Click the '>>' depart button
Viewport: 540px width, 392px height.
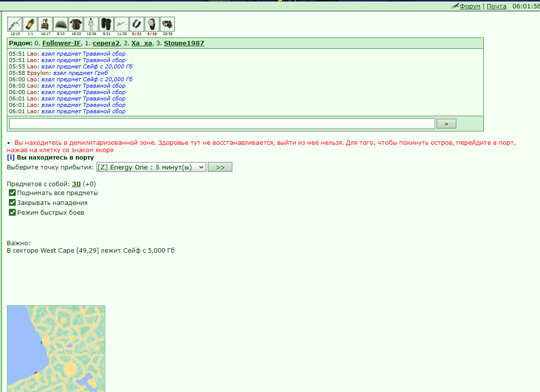[220, 167]
